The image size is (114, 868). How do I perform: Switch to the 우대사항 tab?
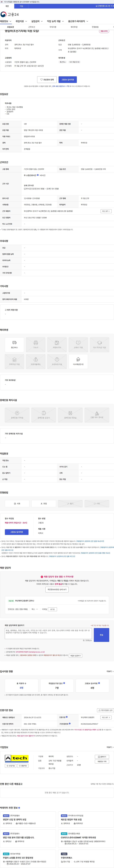(53, 27)
